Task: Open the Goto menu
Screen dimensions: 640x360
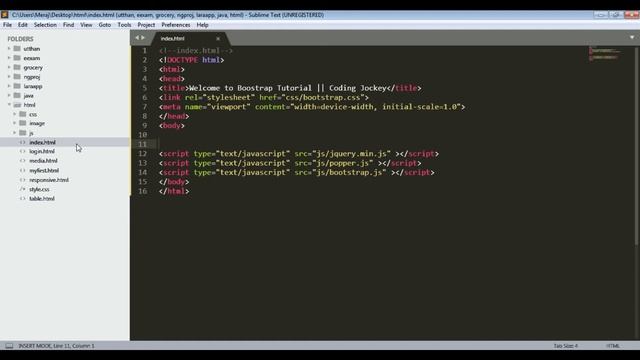Action: (x=104, y=25)
